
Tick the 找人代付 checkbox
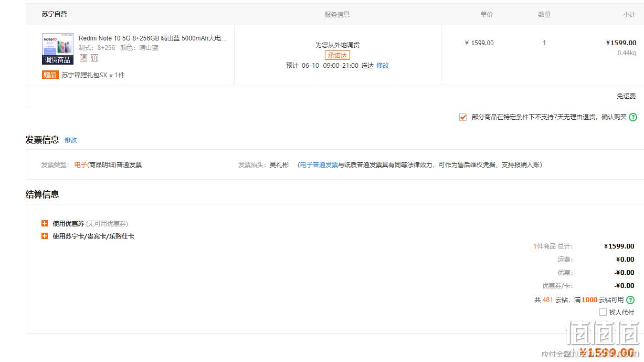(x=603, y=312)
